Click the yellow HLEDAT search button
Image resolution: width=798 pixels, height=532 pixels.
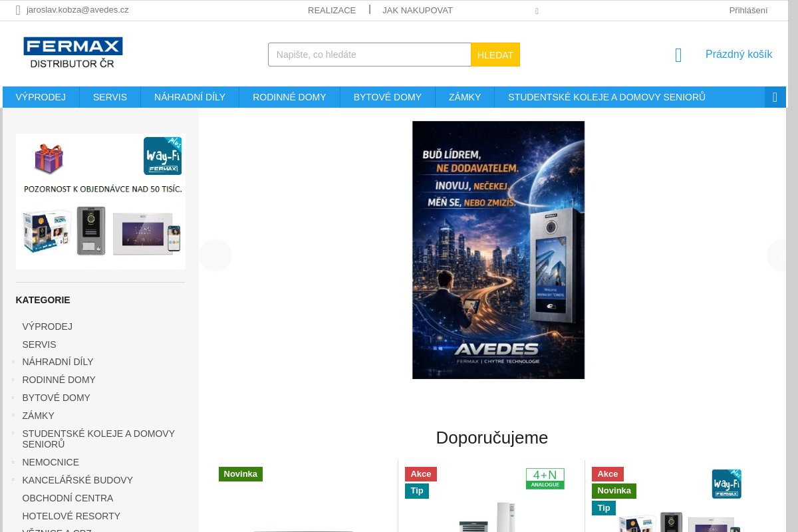495,55
